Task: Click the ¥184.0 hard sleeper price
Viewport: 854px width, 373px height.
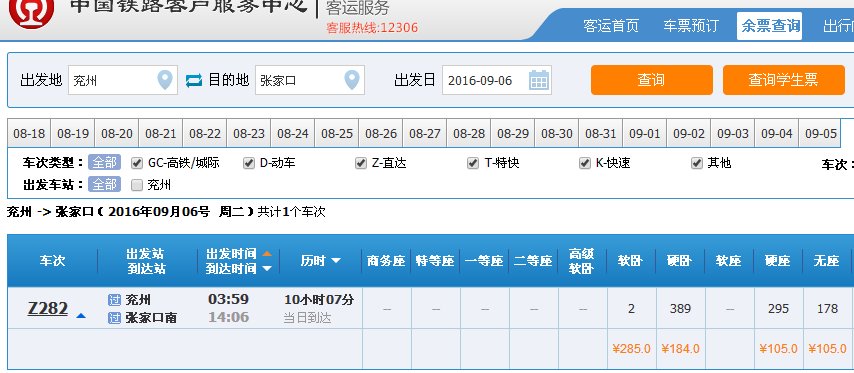Action: tap(680, 348)
